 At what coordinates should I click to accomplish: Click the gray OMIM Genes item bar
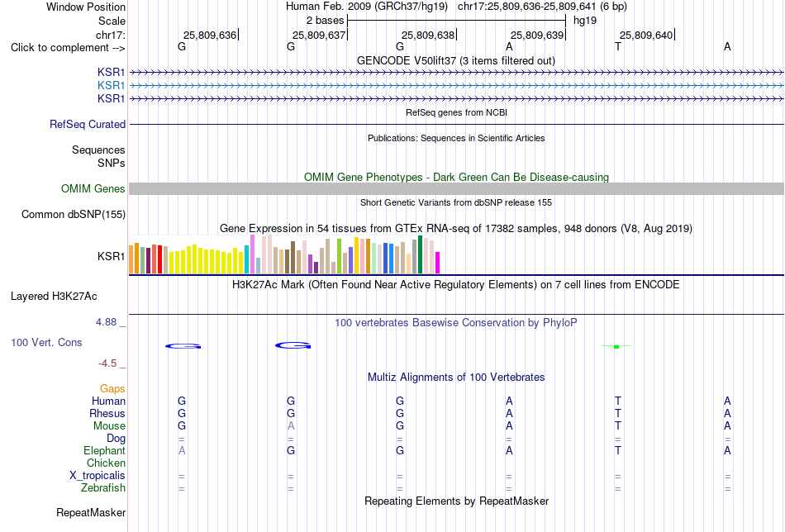click(456, 188)
